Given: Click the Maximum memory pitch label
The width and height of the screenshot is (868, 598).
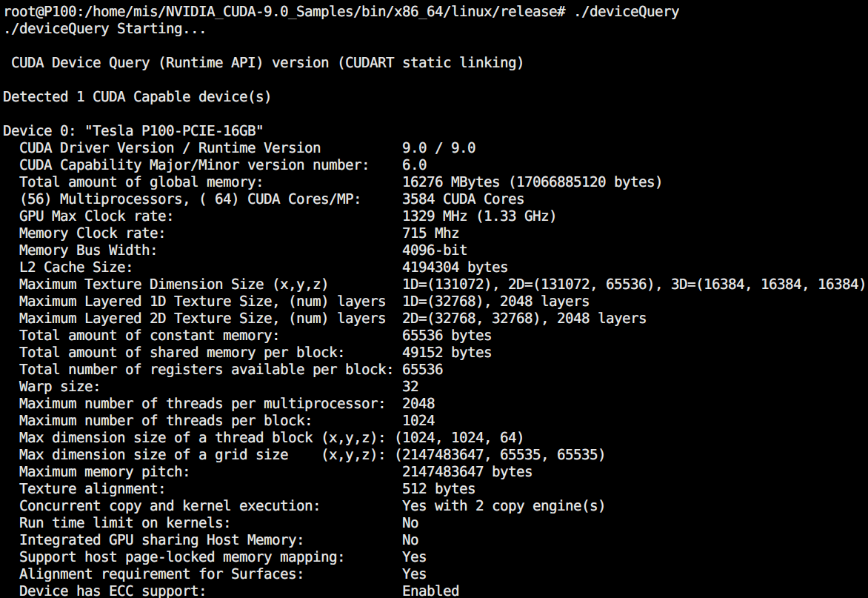Looking at the screenshot, I should pyautogui.click(x=104, y=472).
